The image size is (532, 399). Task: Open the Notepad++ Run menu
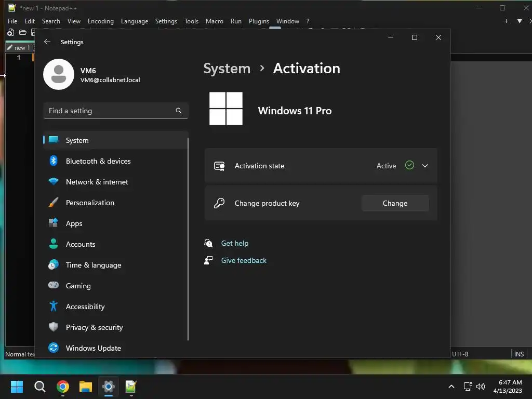point(236,21)
